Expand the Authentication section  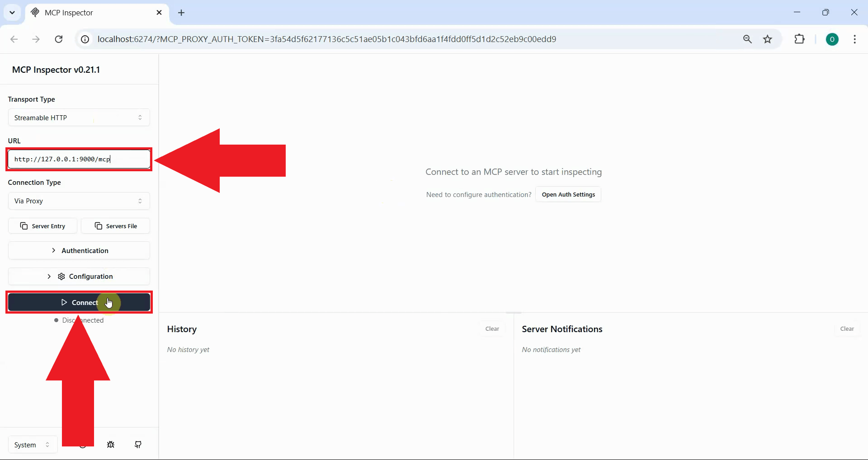[79, 250]
